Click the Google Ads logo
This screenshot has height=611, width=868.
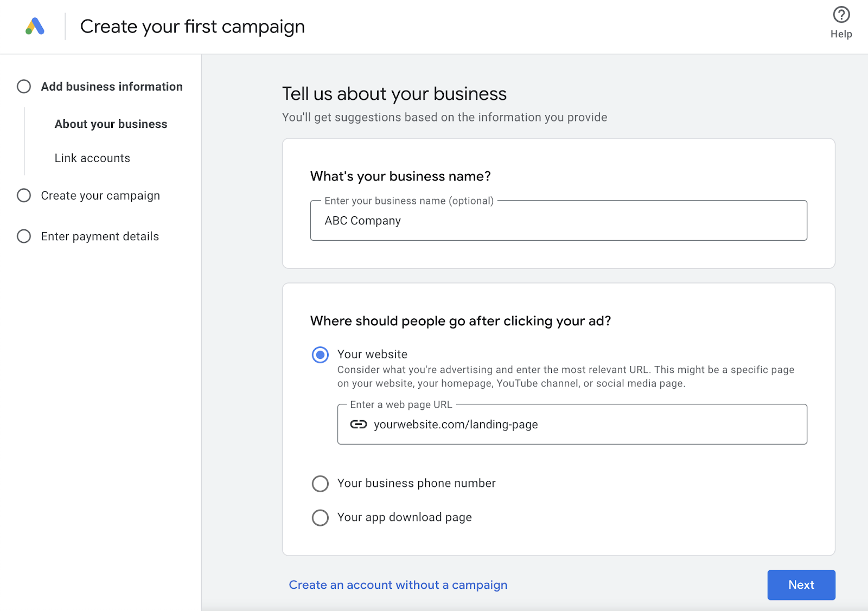click(34, 26)
